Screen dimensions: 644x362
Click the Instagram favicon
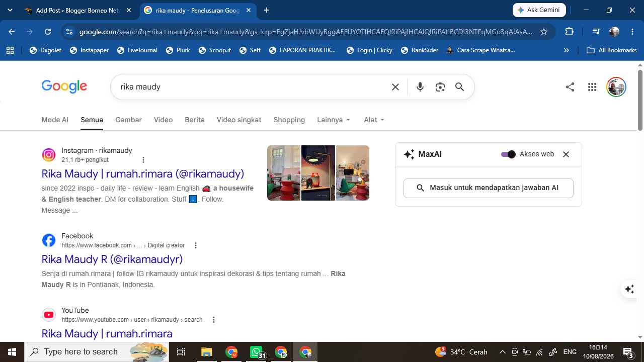coord(49,155)
